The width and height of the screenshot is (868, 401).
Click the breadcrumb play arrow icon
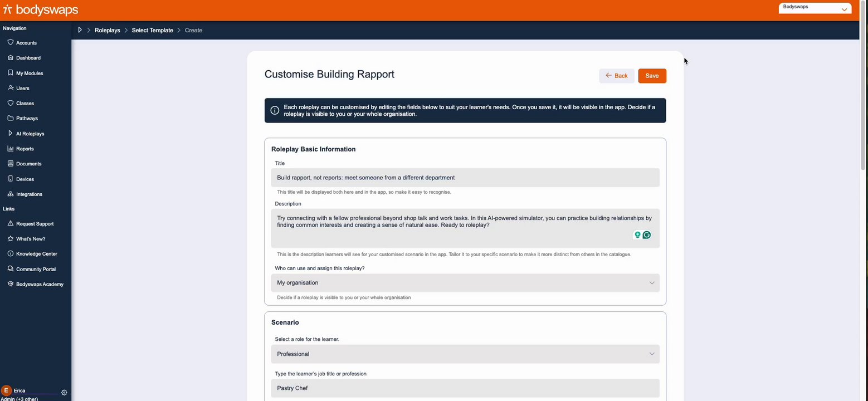(80, 30)
